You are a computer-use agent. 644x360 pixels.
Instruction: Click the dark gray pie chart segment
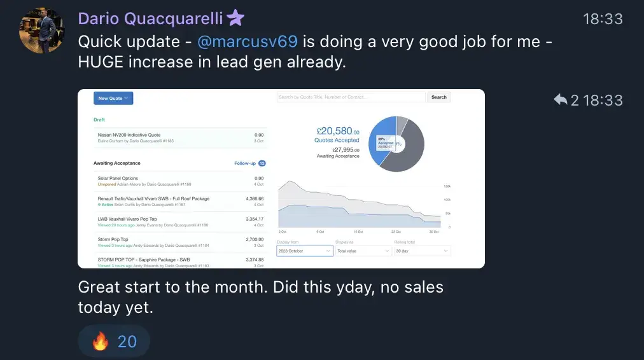pos(410,149)
